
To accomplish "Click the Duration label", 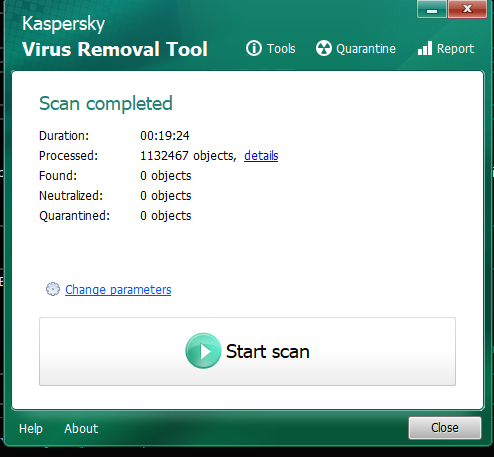I will pos(64,136).
